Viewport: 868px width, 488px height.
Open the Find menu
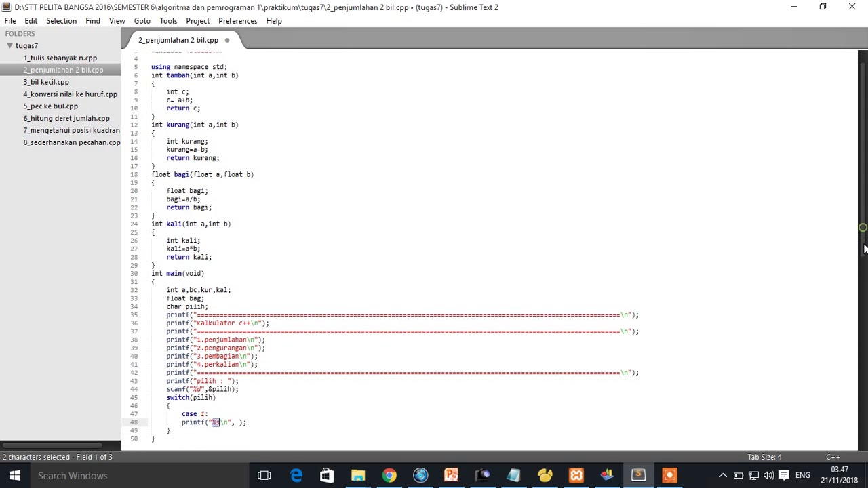pos(93,21)
